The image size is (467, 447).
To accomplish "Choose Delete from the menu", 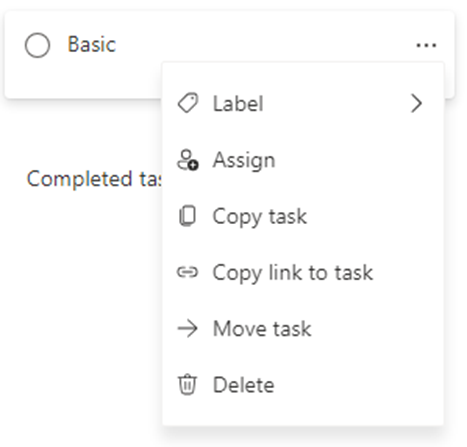I will click(x=243, y=385).
